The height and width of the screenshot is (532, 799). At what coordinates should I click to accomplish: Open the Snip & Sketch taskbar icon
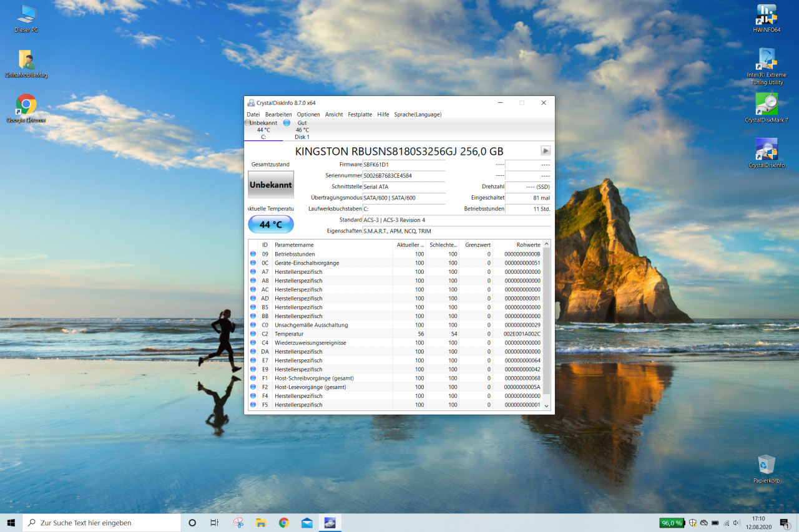point(238,523)
